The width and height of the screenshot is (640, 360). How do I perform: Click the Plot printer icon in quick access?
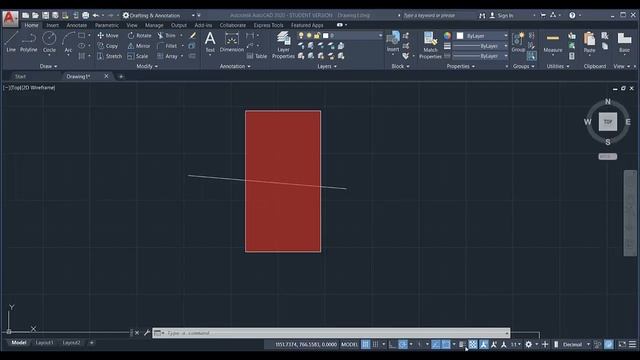85,15
